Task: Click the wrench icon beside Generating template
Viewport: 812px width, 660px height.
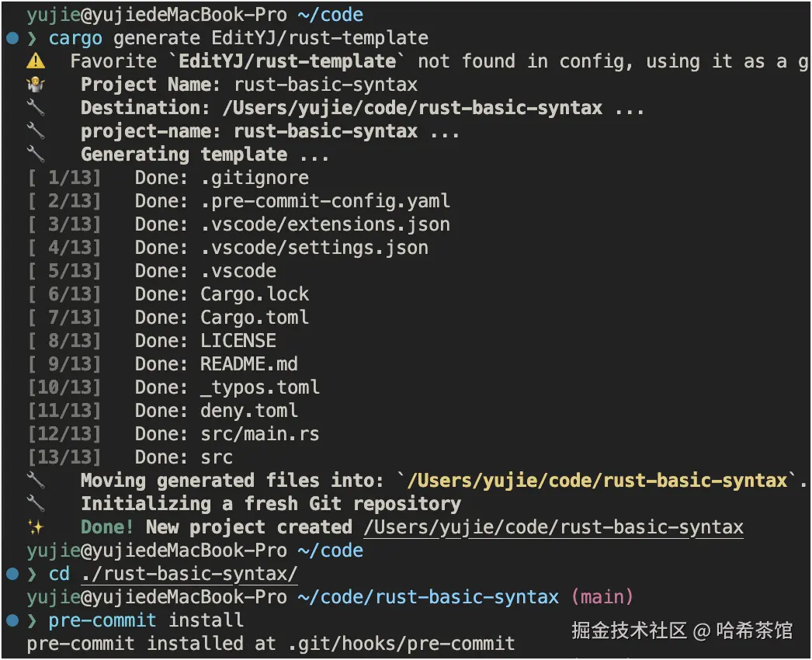Action: [36, 155]
